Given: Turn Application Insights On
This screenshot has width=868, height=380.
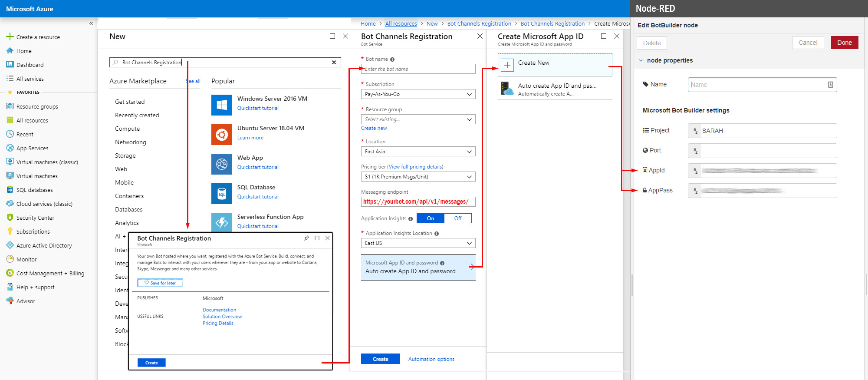Looking at the screenshot, I should tap(430, 218).
